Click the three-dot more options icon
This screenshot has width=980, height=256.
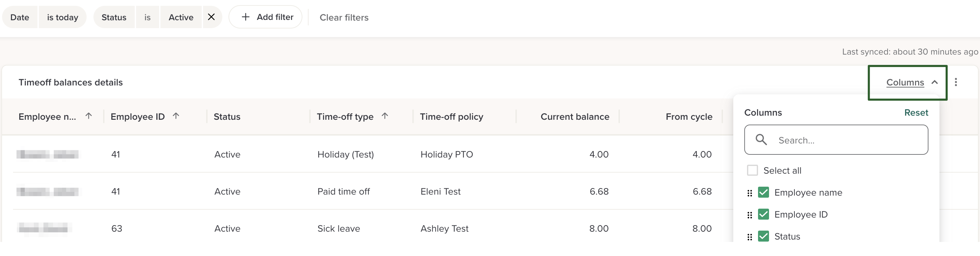(x=956, y=82)
